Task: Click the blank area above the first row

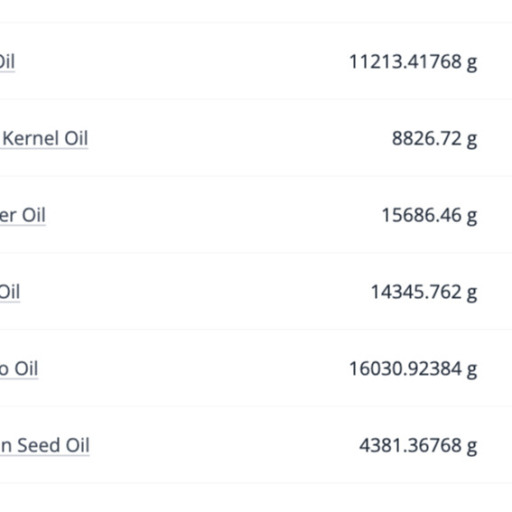Action: [x=256, y=11]
